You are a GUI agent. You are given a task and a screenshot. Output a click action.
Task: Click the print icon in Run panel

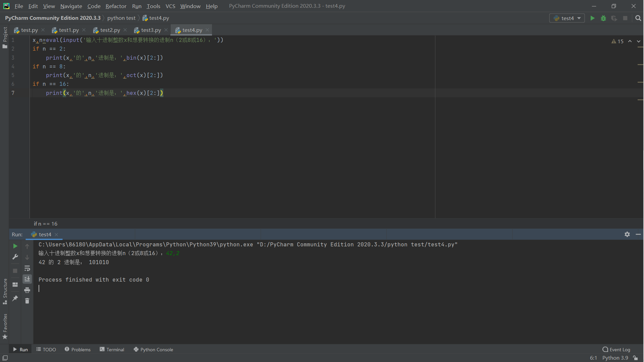click(27, 290)
